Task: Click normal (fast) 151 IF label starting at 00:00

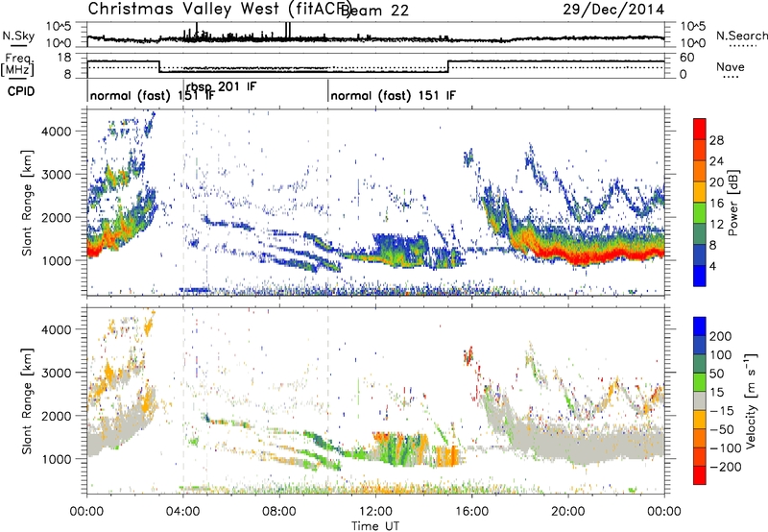Action: (x=153, y=95)
